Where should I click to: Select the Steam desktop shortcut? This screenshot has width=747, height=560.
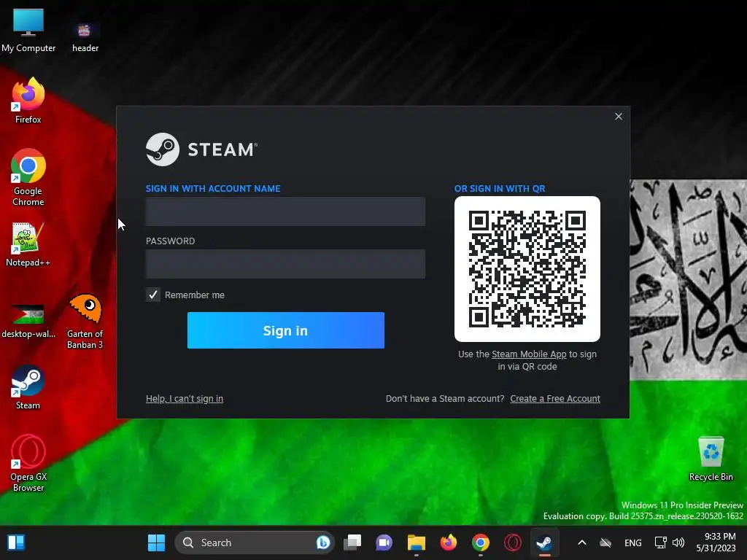click(28, 386)
